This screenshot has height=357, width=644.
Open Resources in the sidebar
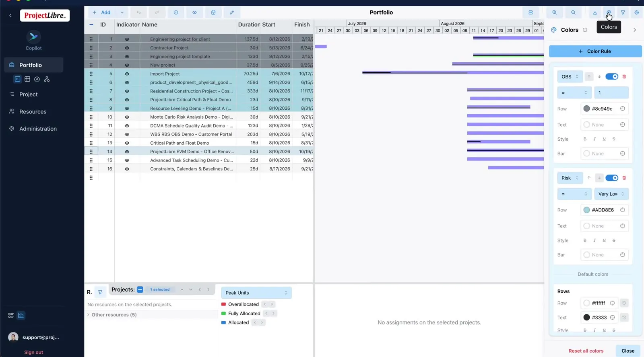(x=33, y=112)
